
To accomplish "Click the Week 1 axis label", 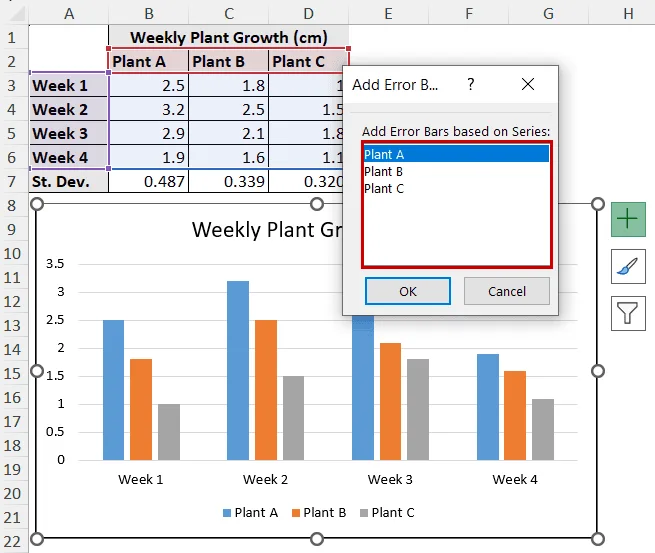I will click(x=141, y=479).
